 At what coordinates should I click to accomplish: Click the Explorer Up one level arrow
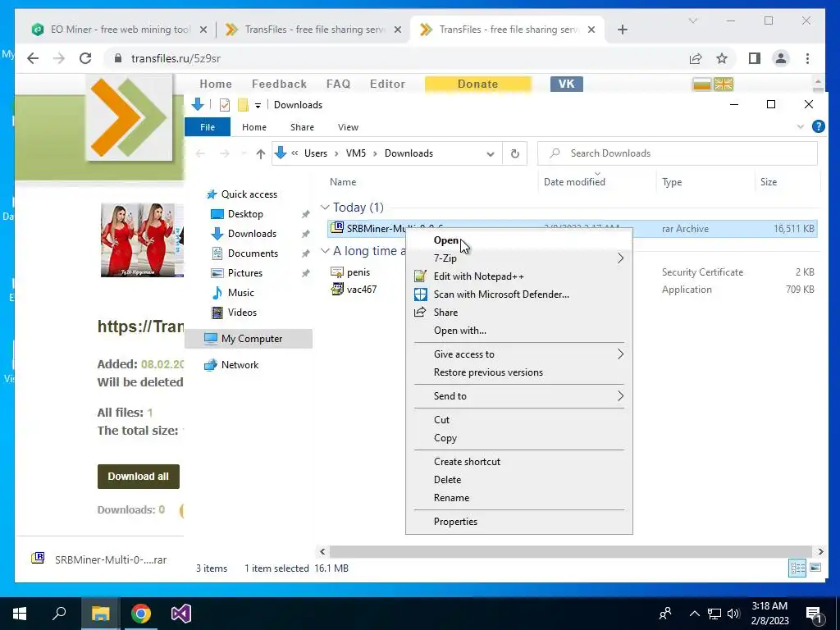point(260,153)
